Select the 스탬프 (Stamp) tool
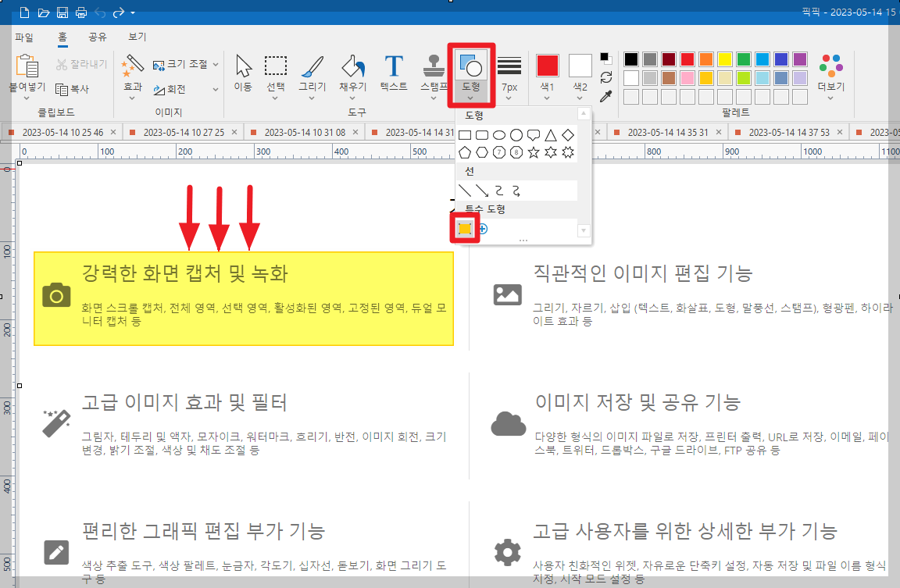Image resolution: width=900 pixels, height=588 pixels. point(433,70)
